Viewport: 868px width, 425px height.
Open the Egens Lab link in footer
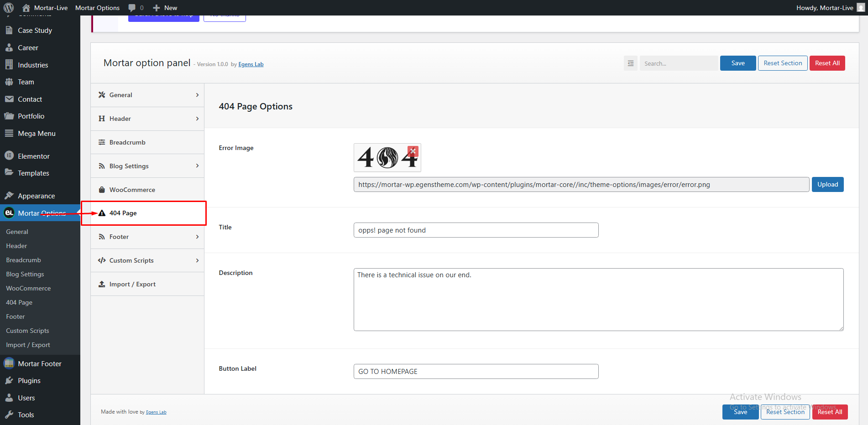[156, 412]
